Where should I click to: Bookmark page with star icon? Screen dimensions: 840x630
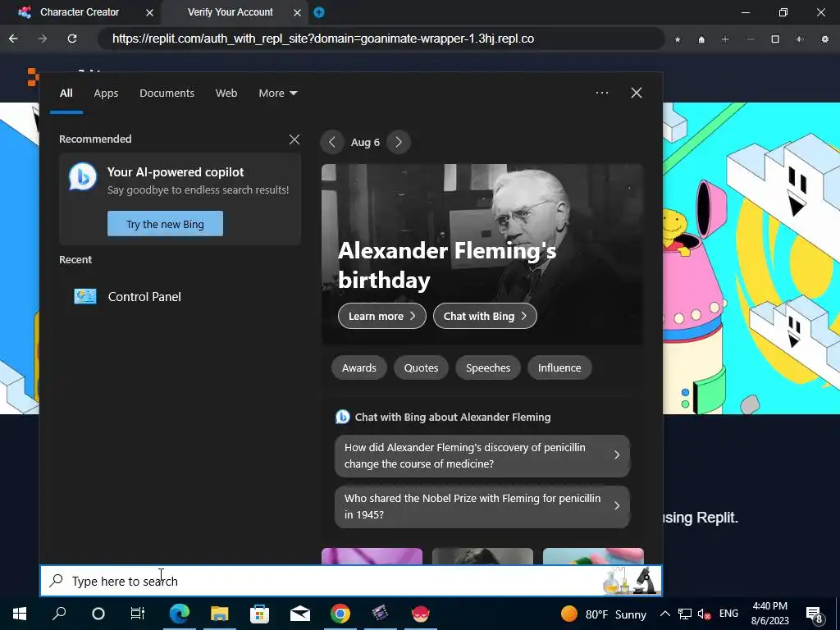[678, 39]
